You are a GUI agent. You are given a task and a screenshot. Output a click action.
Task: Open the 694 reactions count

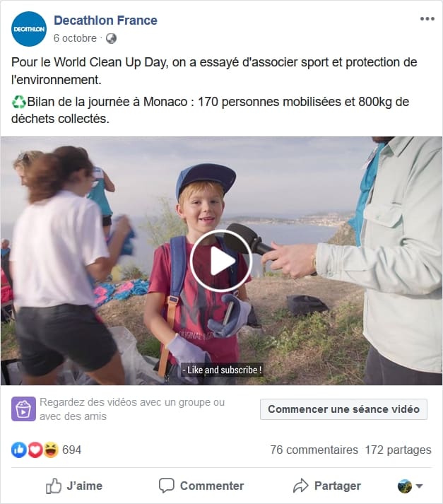tap(71, 450)
